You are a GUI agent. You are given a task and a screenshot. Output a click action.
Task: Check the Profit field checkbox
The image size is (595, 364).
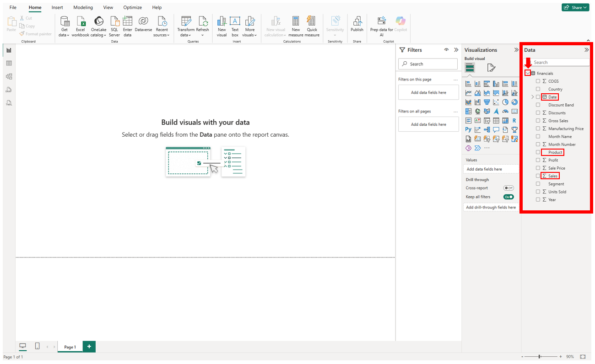[x=538, y=160]
